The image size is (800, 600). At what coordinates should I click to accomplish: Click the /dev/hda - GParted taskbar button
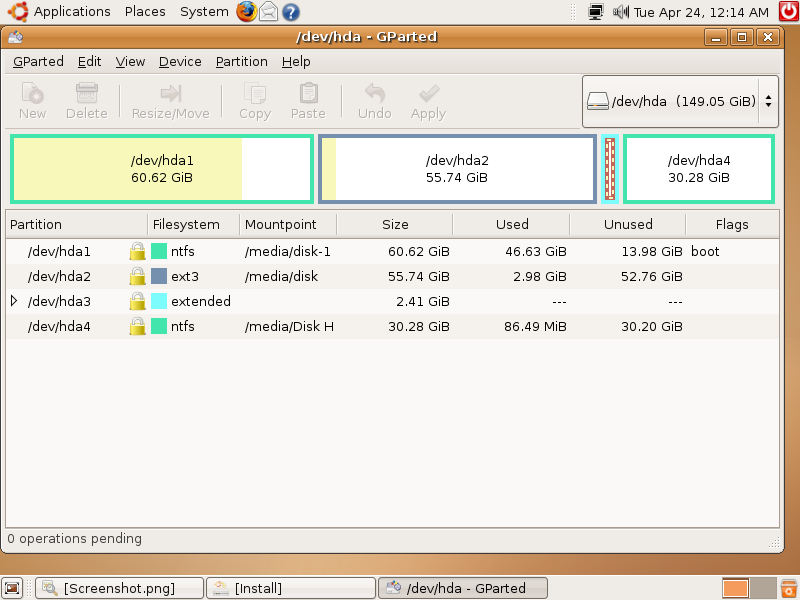click(462, 588)
